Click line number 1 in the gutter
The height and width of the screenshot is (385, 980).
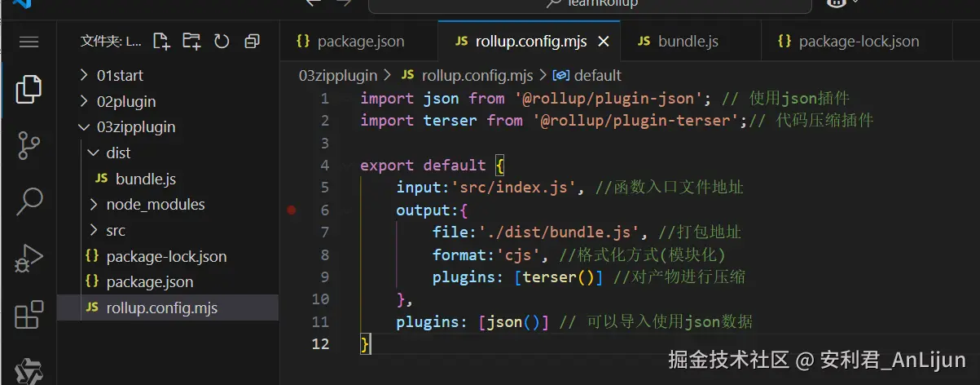tap(325, 99)
